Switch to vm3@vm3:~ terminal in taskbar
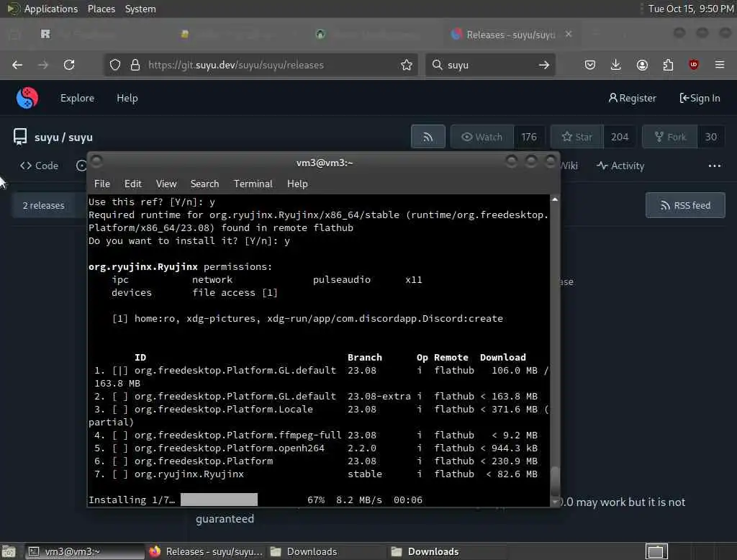Image resolution: width=737 pixels, height=560 pixels. click(83, 551)
